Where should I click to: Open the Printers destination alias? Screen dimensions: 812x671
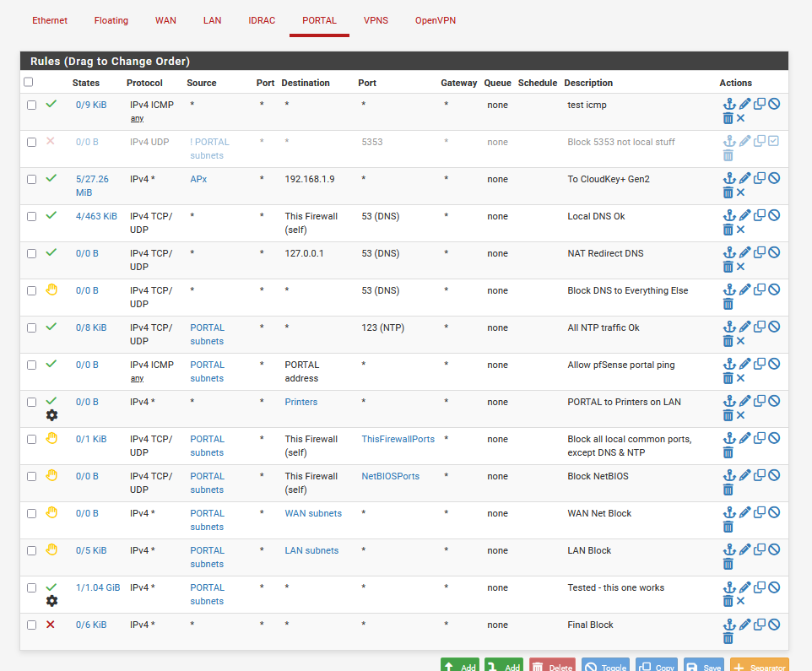click(300, 402)
